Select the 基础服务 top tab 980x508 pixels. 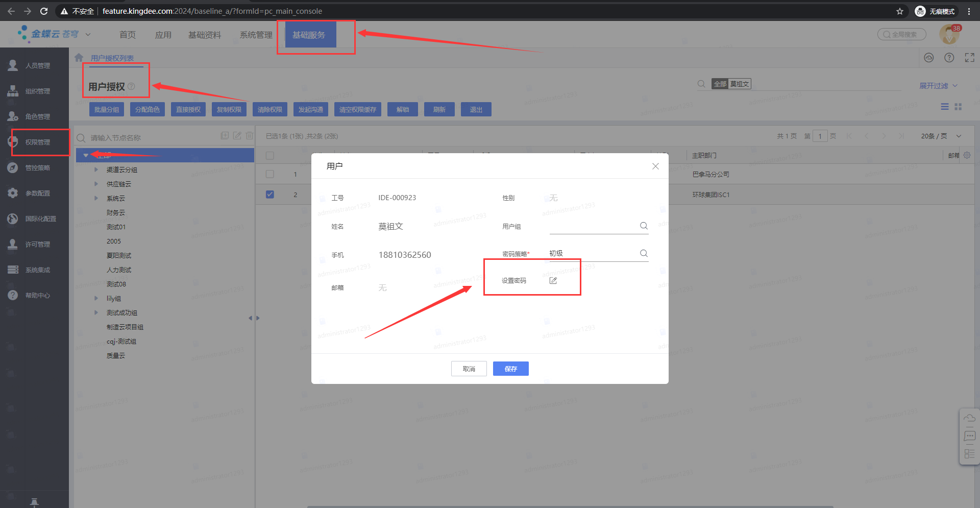click(x=310, y=35)
